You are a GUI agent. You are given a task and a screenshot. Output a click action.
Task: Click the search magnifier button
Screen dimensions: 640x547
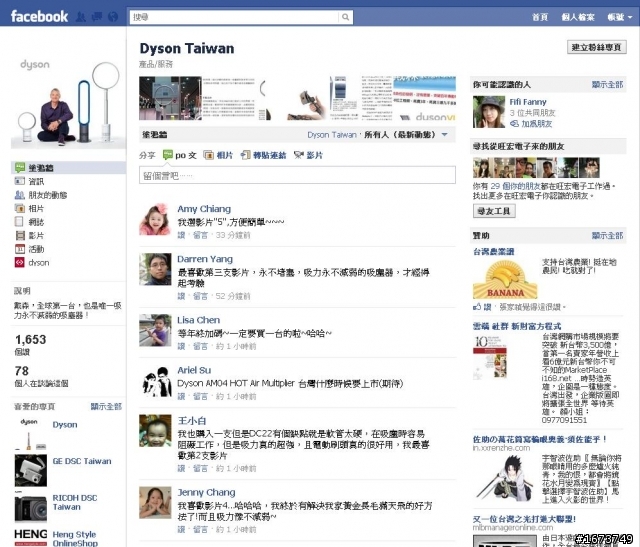coord(345,17)
